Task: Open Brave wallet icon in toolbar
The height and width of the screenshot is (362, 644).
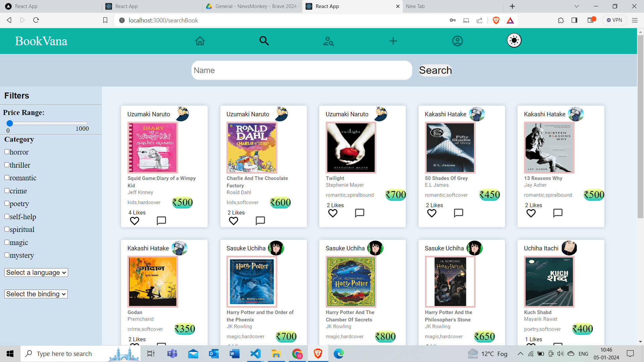Action: tap(591, 20)
